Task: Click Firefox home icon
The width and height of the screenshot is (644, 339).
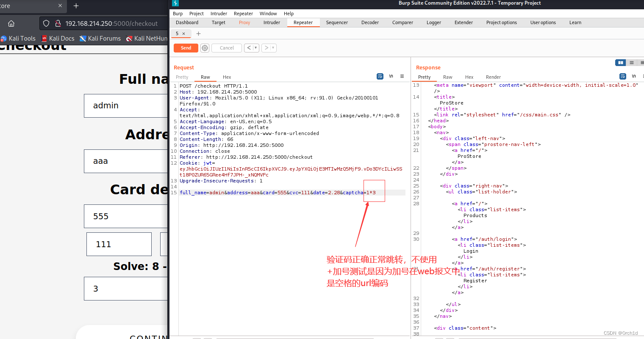Action: point(11,23)
